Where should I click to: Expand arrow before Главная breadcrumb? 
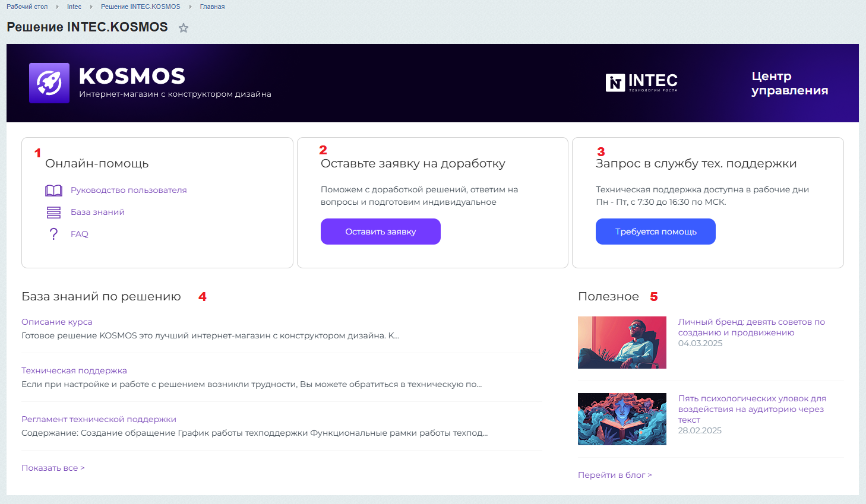coord(190,7)
